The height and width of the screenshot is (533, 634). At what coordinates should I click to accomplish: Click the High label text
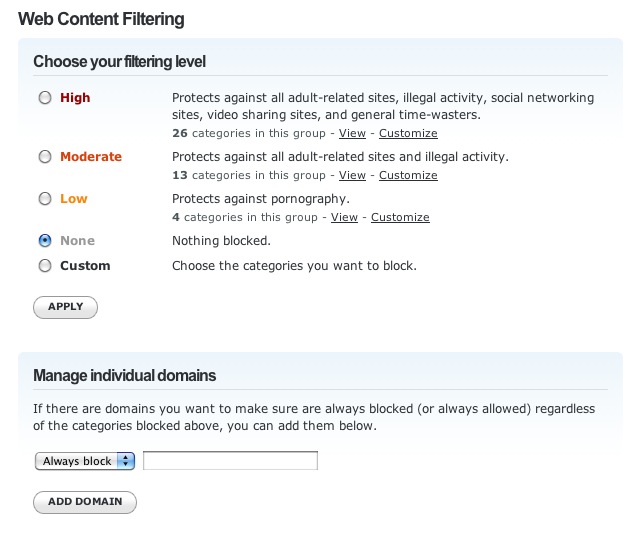click(75, 98)
